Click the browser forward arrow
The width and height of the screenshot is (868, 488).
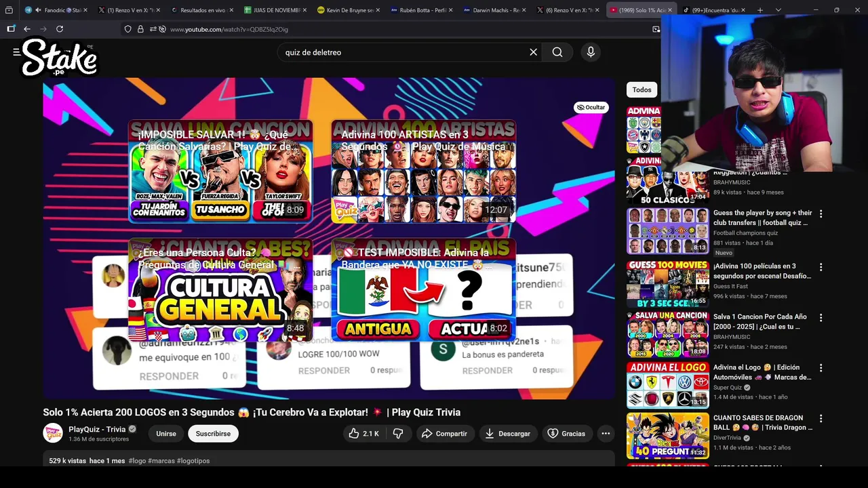tap(43, 29)
